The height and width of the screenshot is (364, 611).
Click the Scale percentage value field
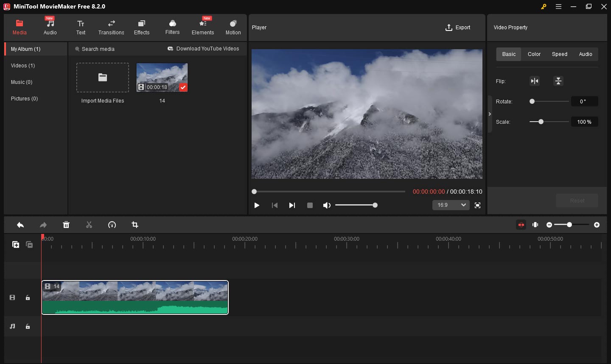click(x=585, y=122)
